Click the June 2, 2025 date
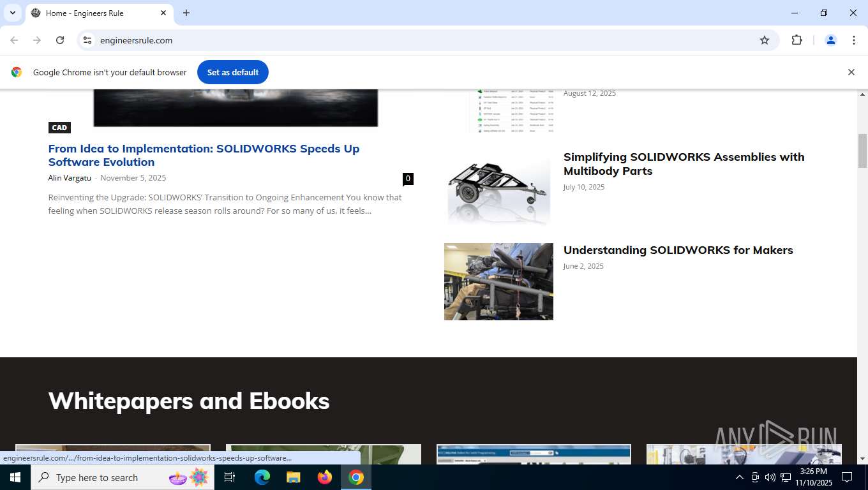868x490 pixels. coord(583,266)
